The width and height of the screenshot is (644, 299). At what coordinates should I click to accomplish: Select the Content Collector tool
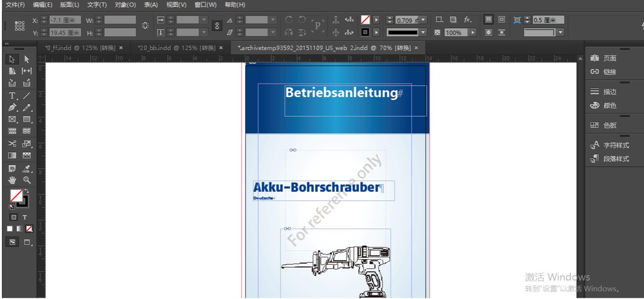12,84
